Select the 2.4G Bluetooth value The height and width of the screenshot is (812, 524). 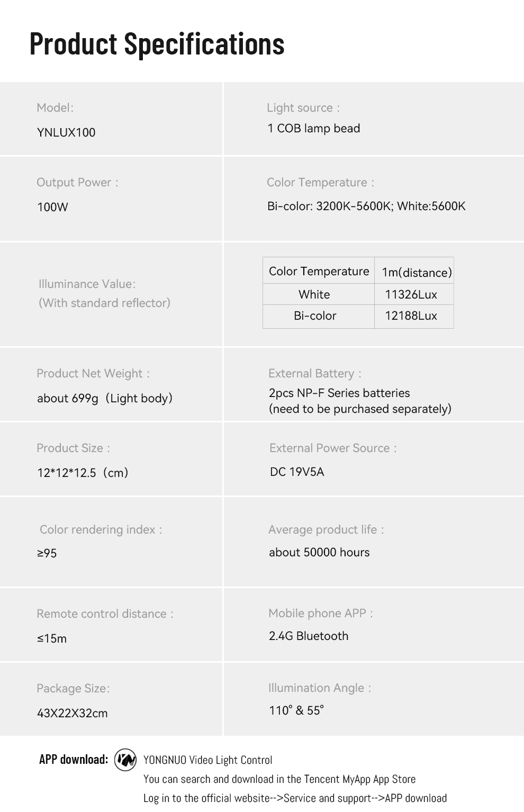pyautogui.click(x=309, y=636)
